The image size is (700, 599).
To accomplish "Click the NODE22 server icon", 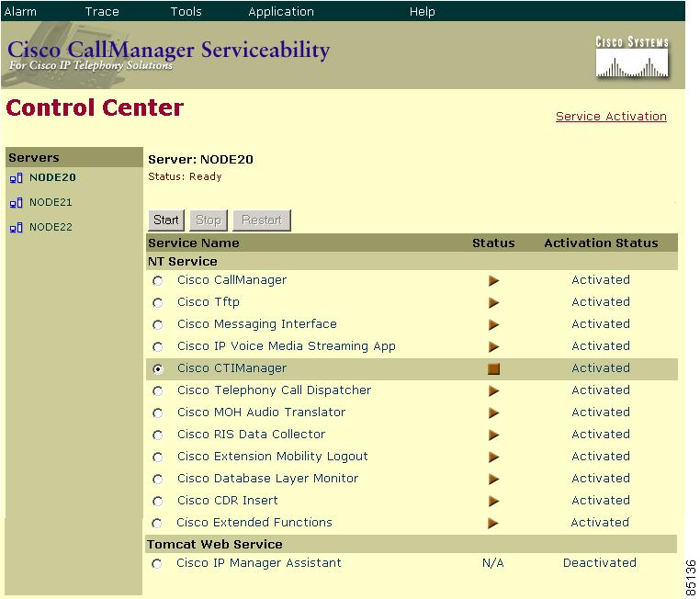I will coord(16,228).
